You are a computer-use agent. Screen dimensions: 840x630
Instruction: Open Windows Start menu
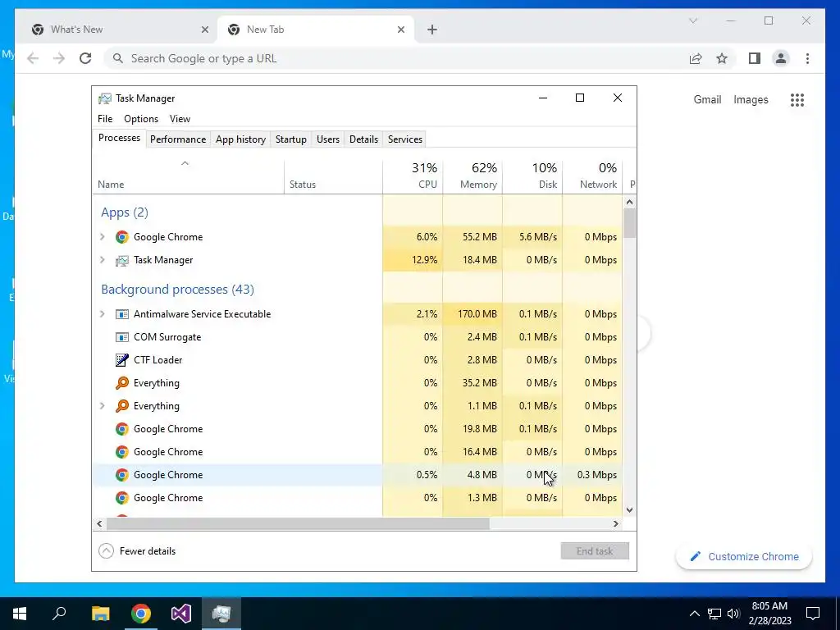point(20,614)
